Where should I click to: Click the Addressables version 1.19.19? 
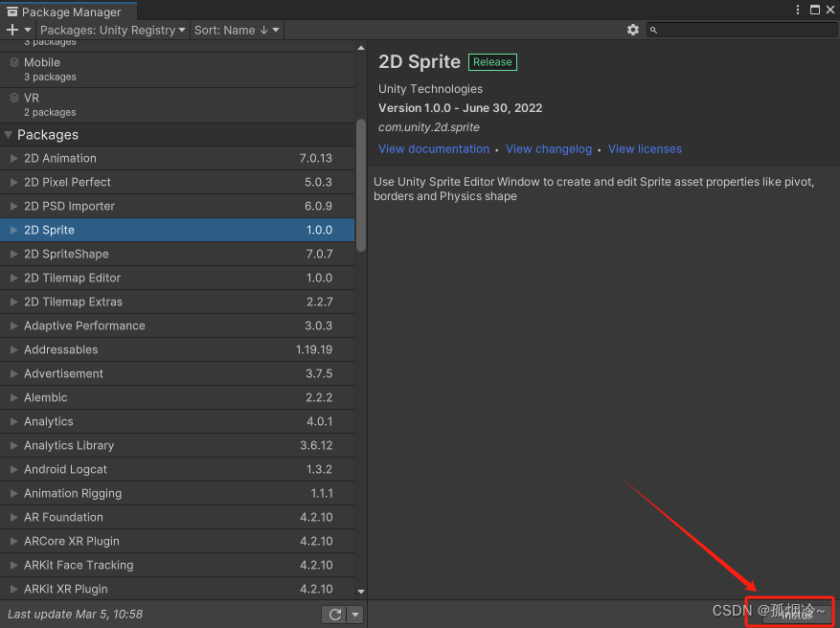pyautogui.click(x=314, y=349)
